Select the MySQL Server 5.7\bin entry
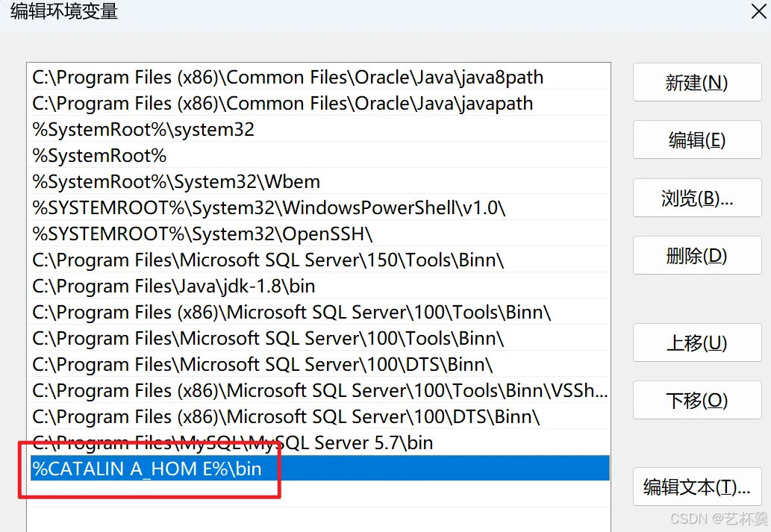The width and height of the screenshot is (771, 532). click(319, 442)
